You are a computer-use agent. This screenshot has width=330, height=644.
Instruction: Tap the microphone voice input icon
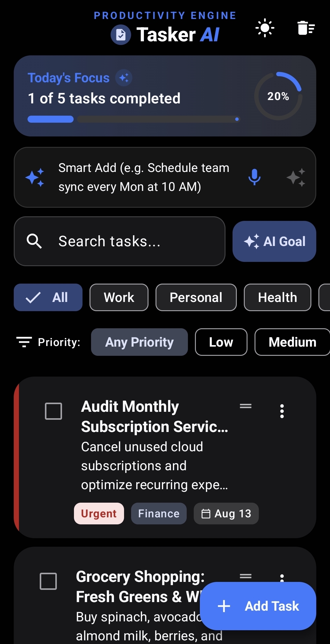[254, 177]
